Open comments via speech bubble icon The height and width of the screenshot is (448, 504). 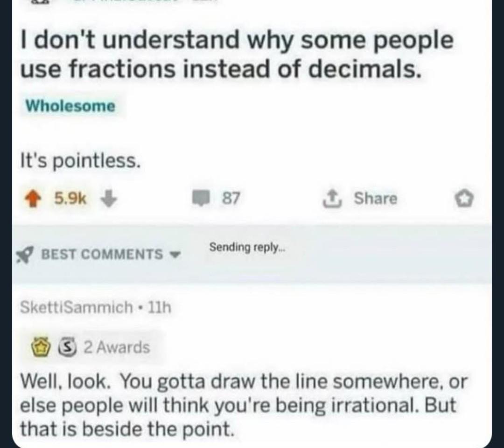pos(203,199)
